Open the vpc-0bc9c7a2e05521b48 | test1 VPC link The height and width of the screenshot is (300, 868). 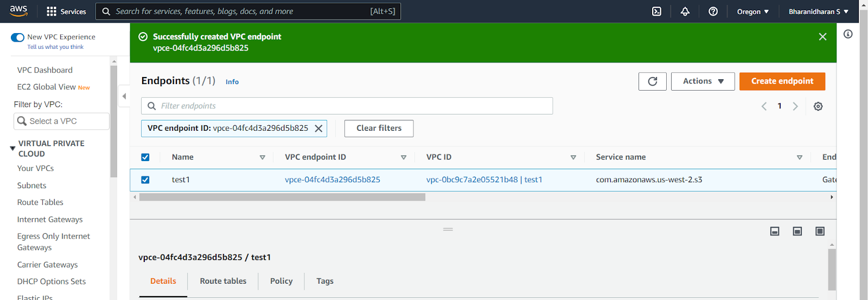pyautogui.click(x=484, y=180)
